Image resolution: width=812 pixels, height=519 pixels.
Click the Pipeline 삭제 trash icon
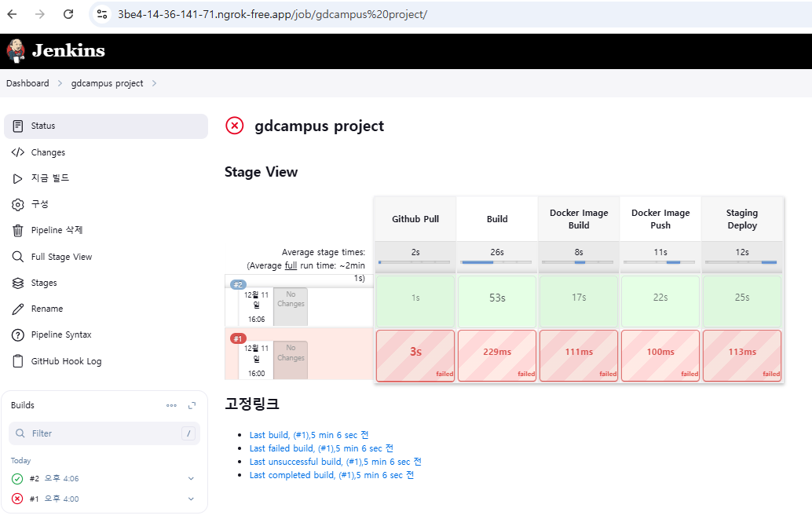click(x=17, y=231)
